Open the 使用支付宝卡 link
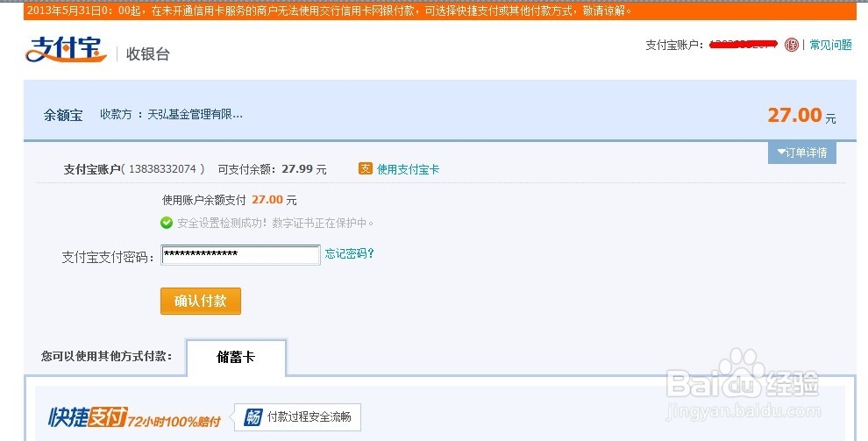 (408, 169)
